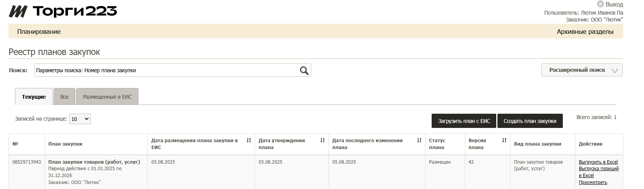Sort by Дата последнего изменения плана
644x189 pixels.
pyautogui.click(x=419, y=141)
